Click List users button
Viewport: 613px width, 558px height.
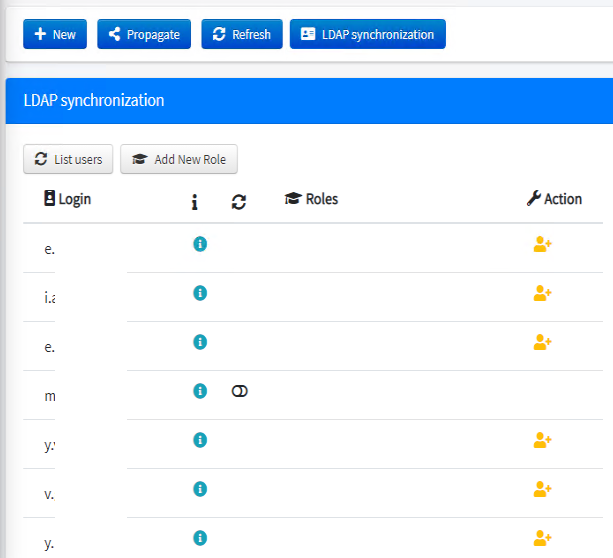tap(68, 159)
